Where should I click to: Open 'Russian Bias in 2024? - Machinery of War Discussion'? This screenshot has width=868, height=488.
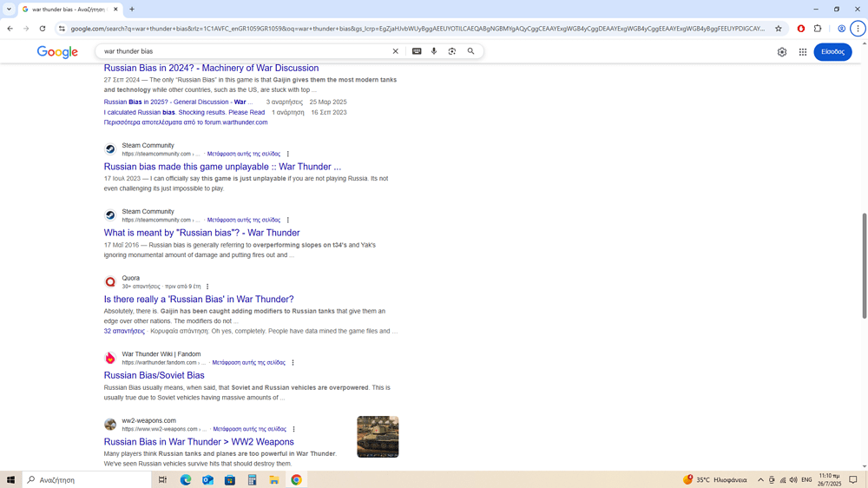(211, 68)
